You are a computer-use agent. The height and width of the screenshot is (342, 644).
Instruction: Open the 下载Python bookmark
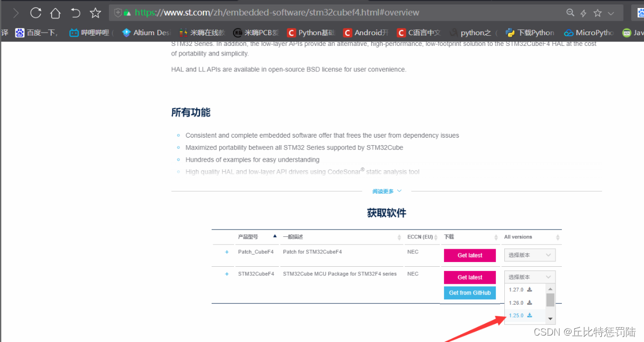530,33
